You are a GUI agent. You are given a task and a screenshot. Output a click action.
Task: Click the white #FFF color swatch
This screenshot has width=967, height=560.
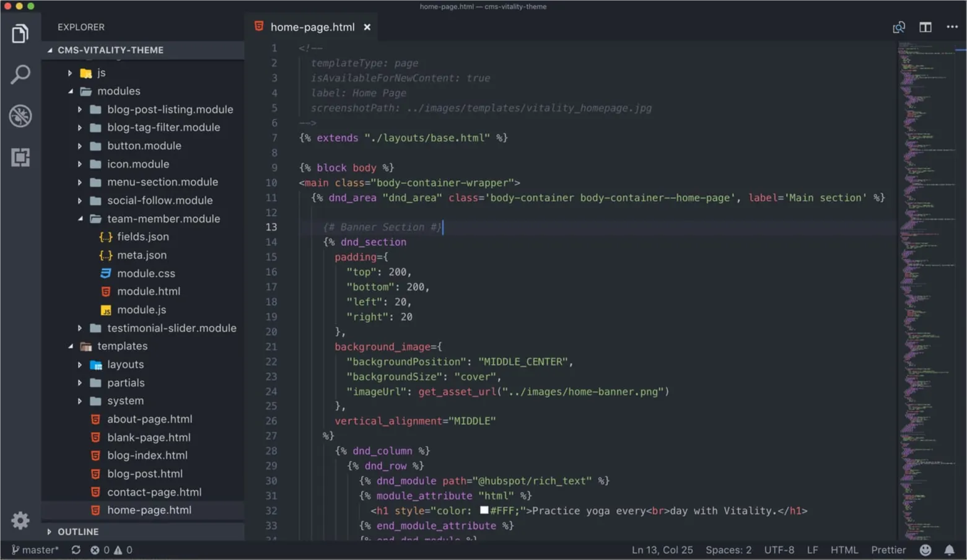[484, 510]
